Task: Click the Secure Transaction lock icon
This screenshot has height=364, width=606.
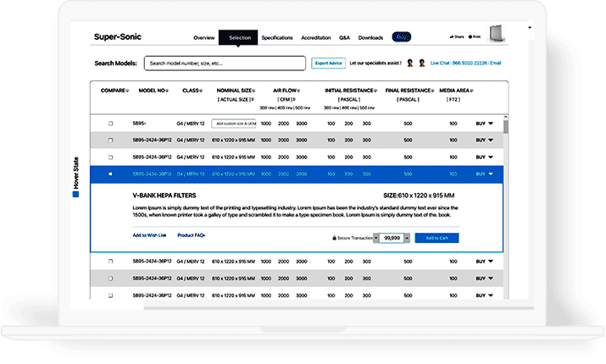Action: [x=334, y=238]
